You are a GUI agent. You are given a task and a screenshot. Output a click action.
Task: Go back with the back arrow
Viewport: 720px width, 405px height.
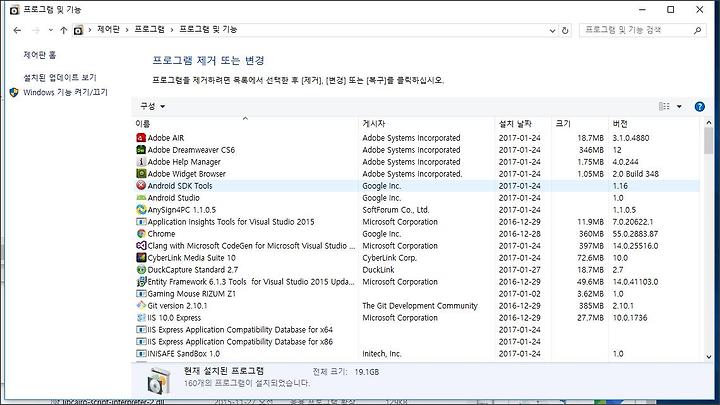17,30
